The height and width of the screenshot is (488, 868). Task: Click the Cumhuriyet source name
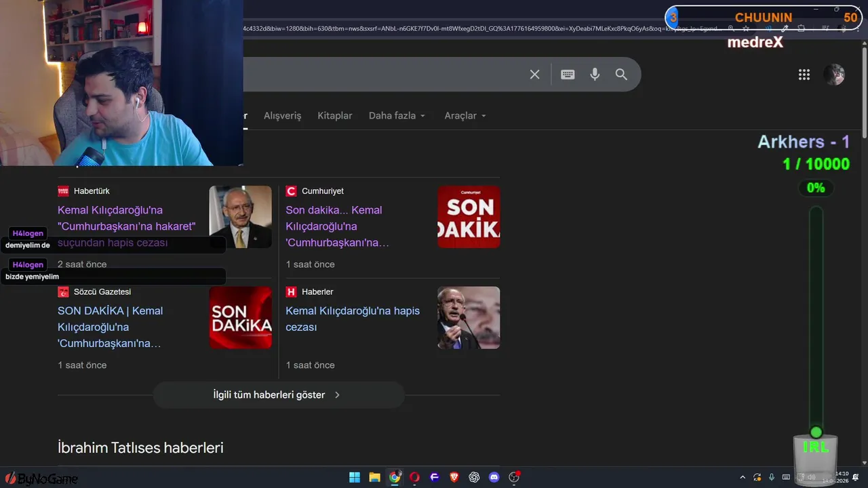[323, 191]
